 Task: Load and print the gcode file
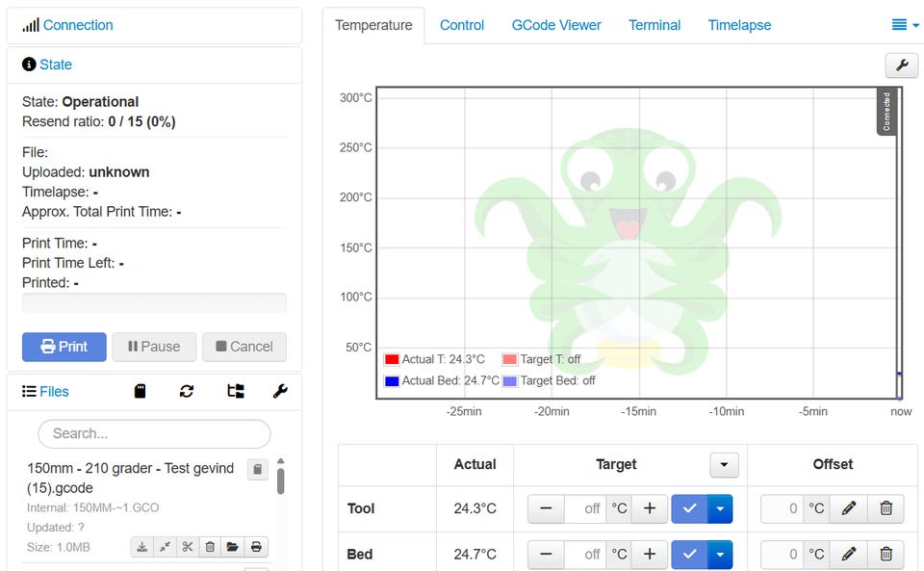tap(256, 548)
